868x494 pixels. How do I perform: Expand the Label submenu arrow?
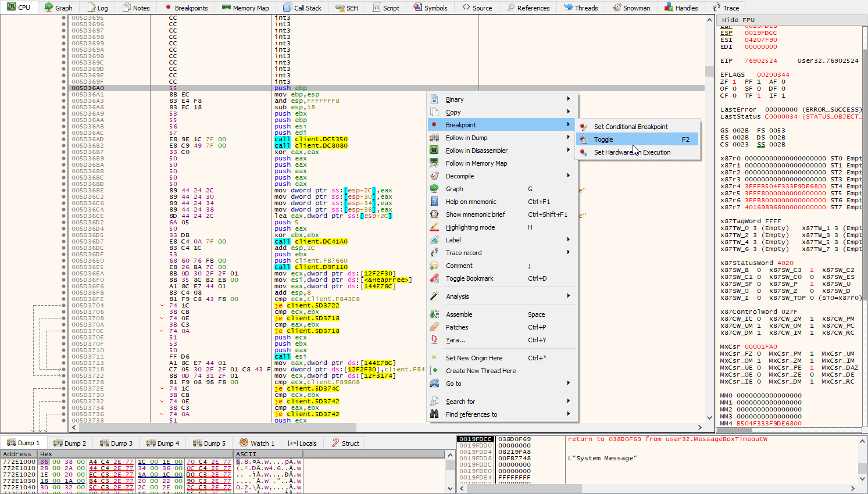(x=569, y=240)
